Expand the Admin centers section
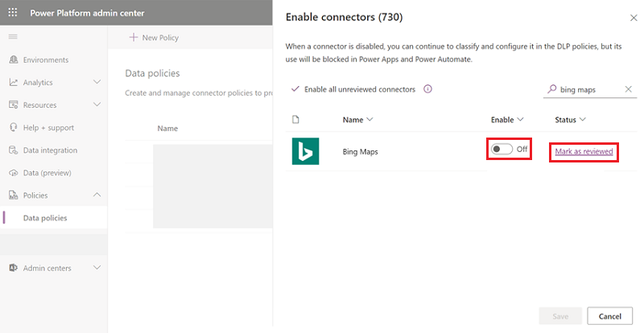The width and height of the screenshot is (644, 333). click(97, 268)
